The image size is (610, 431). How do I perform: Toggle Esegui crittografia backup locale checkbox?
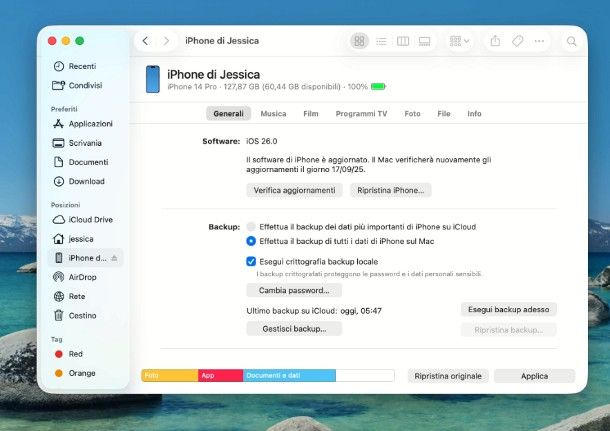[251, 261]
